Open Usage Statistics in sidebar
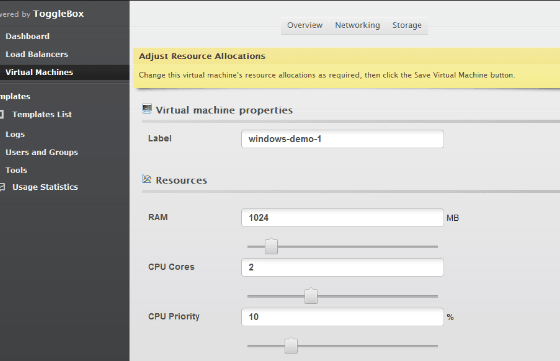The width and height of the screenshot is (560, 361). tap(45, 187)
